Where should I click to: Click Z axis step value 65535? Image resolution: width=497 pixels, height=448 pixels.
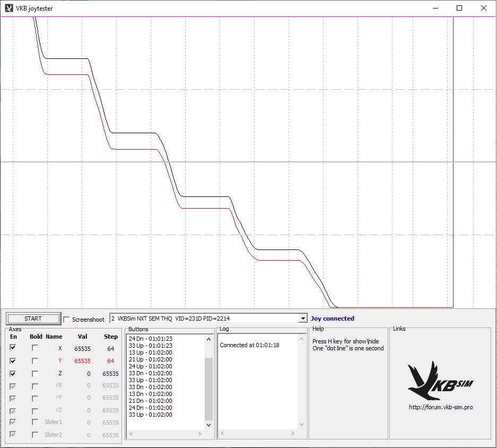click(x=110, y=374)
